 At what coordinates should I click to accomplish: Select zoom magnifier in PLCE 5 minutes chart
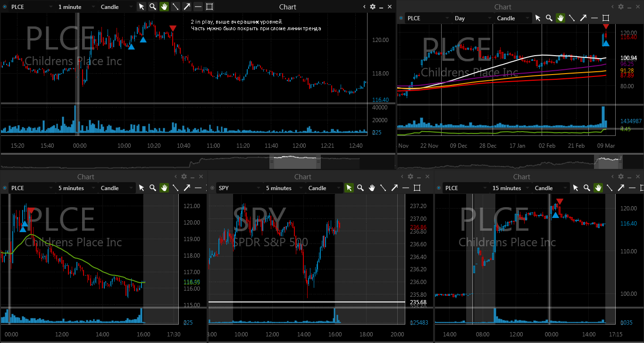click(153, 188)
